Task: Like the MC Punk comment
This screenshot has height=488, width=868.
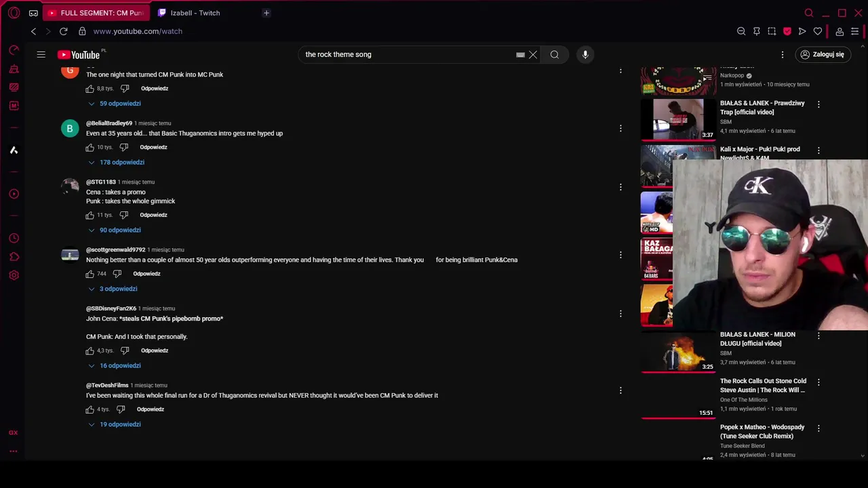Action: click(x=90, y=89)
